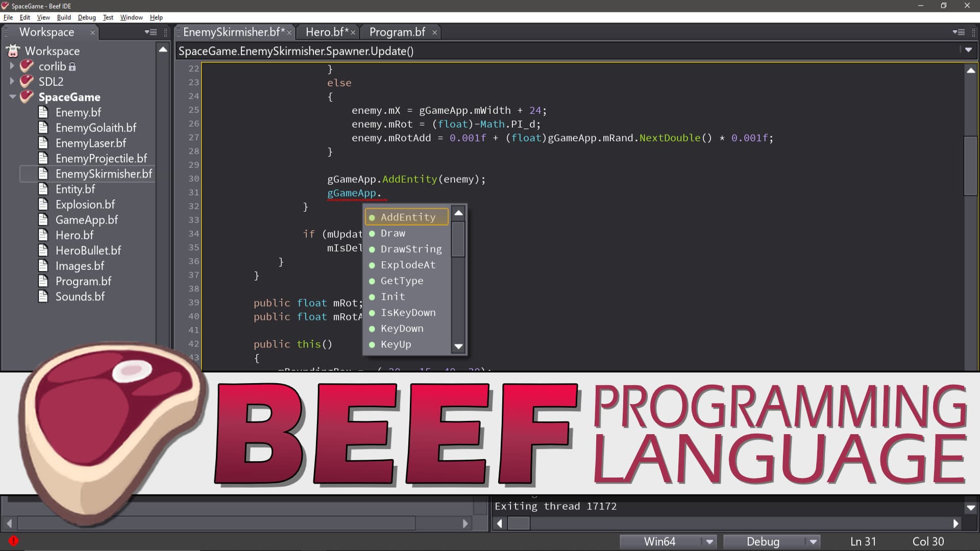Click the Debug menu item

86,17
